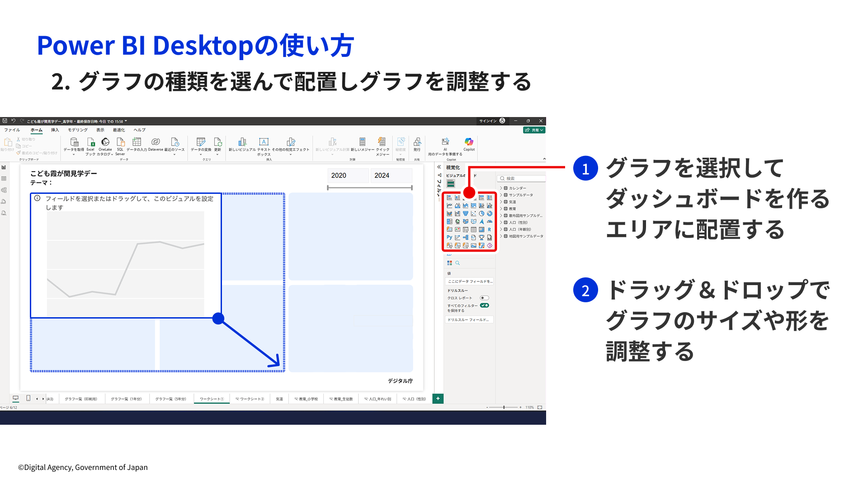Switch to 挿入 ribbon tab
Viewport: 868px width, 488px height.
55,130
